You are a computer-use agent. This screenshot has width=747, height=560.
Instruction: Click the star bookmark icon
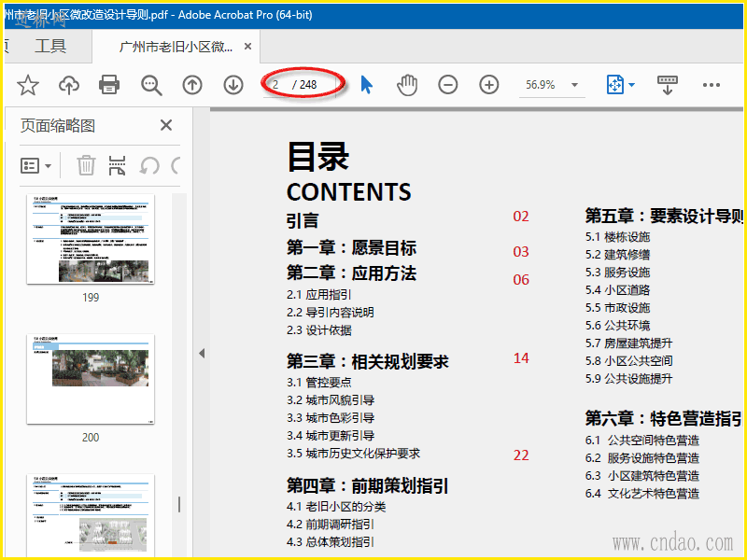[x=28, y=85]
